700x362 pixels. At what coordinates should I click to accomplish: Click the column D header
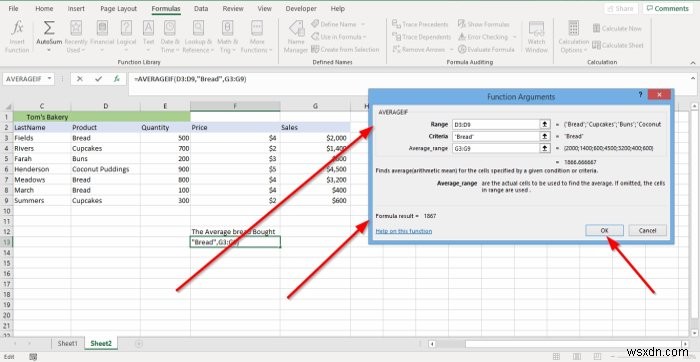(105, 106)
